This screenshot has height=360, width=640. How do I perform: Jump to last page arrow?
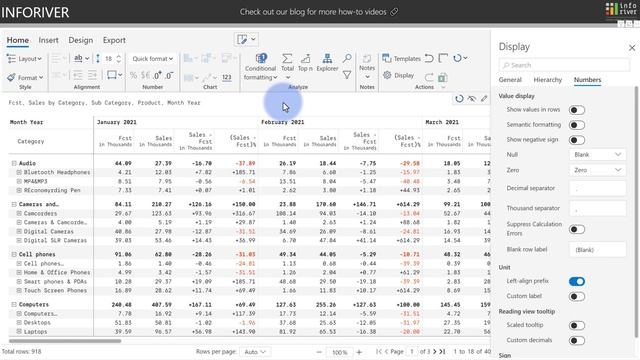click(442, 351)
